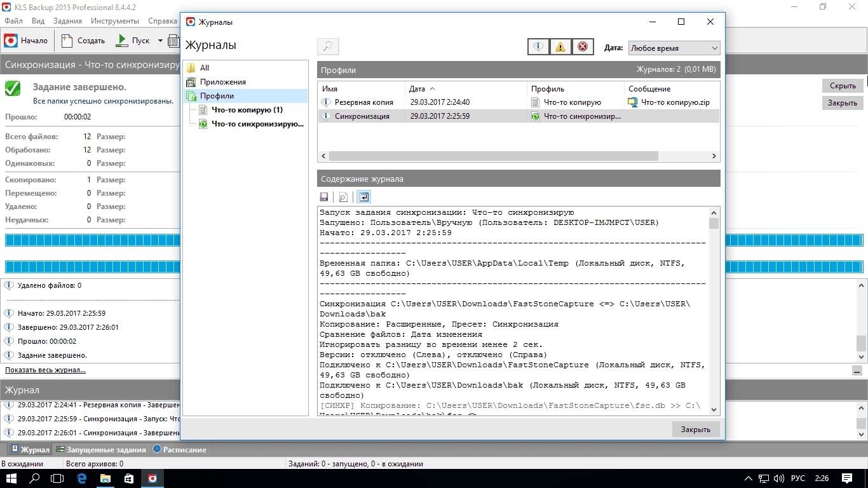
Task: Open the Windows Start menu
Action: 13,478
